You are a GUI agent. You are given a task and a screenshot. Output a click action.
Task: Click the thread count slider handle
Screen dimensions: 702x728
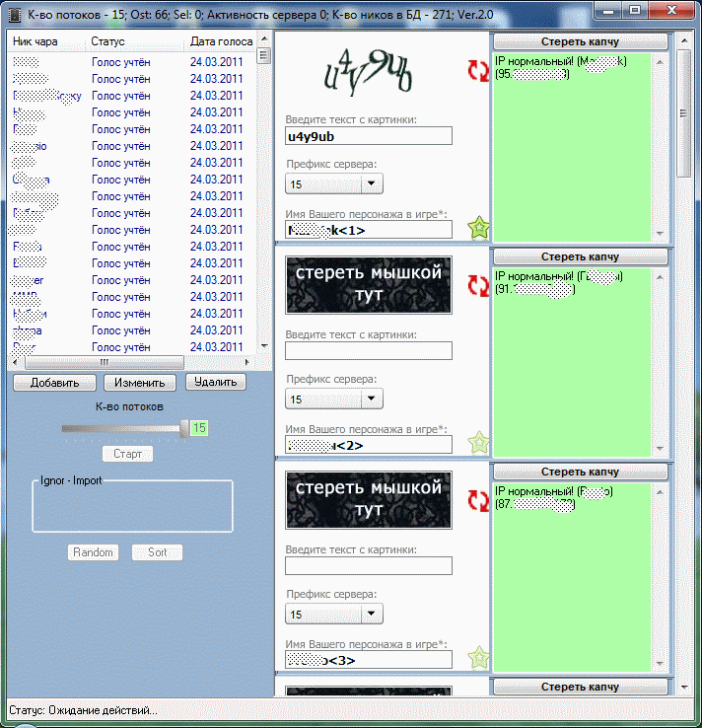[x=184, y=428]
